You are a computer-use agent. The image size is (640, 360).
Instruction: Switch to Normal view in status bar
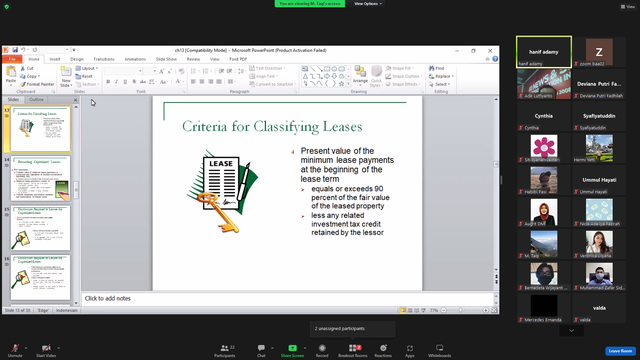pos(403,310)
